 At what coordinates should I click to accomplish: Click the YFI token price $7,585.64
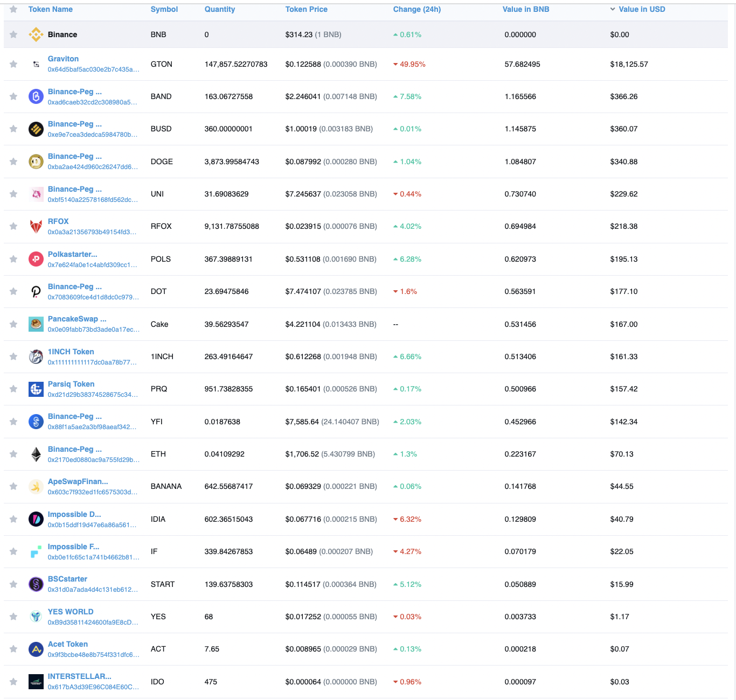[302, 422]
